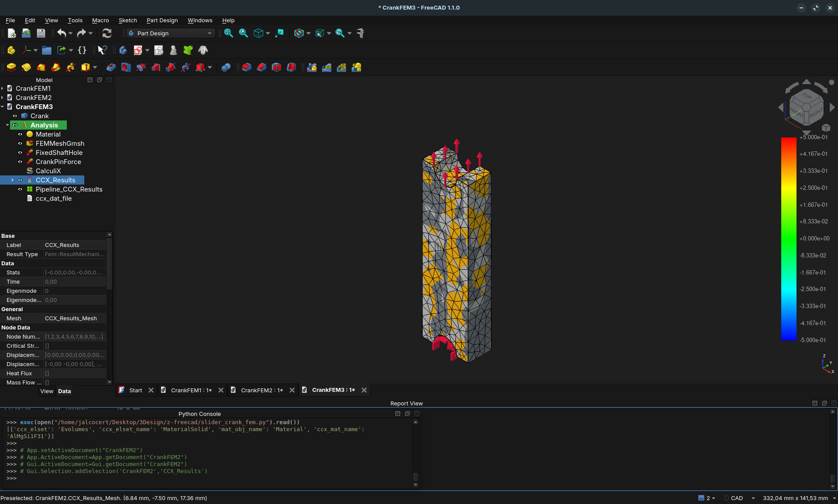Image resolution: width=838 pixels, height=504 pixels.
Task: Click the Top face of navigation cube
Action: tap(807, 96)
